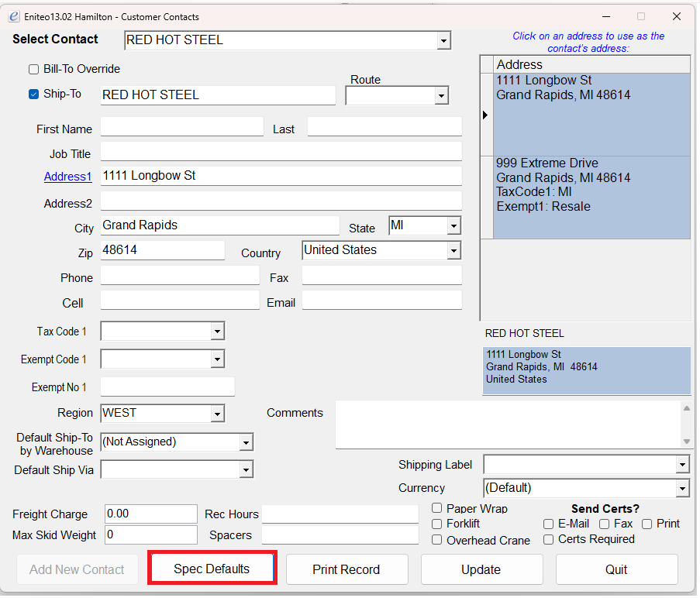Viewport: 700px width, 598px height.
Task: Enable the Certs Required checkbox
Action: pyautogui.click(x=548, y=540)
